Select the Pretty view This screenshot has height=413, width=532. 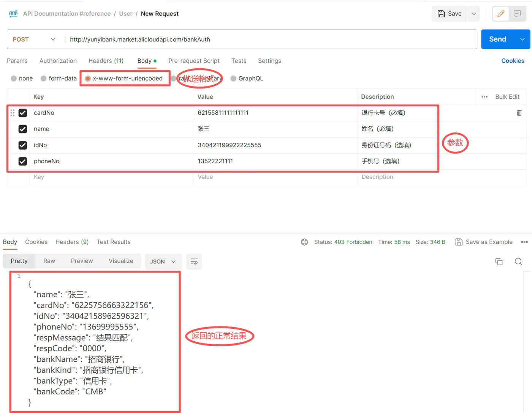[19, 261]
